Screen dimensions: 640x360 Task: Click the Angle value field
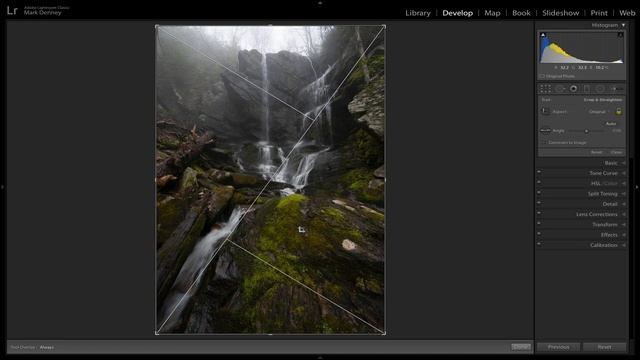[616, 131]
